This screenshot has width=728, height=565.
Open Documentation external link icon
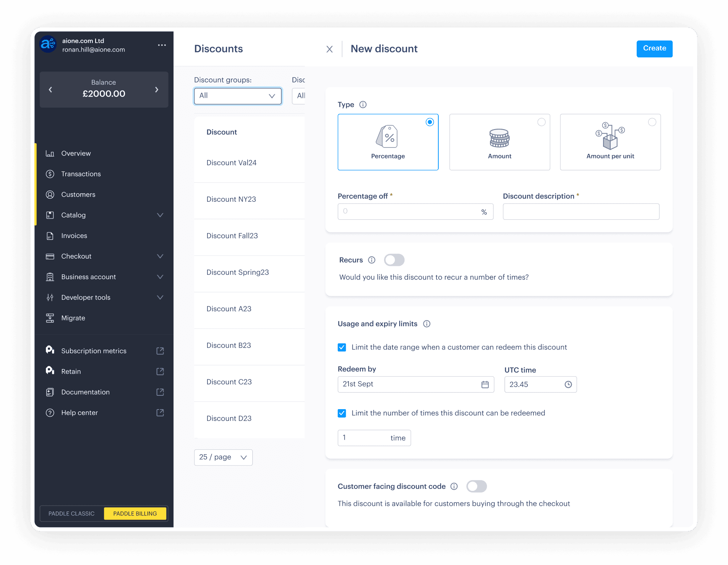[x=160, y=392]
